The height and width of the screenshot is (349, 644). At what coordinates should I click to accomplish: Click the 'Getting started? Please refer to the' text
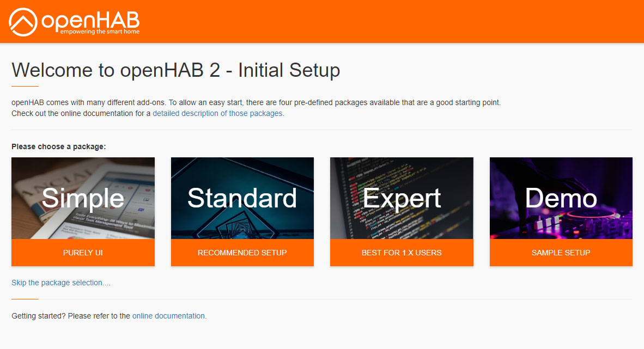[x=71, y=316]
